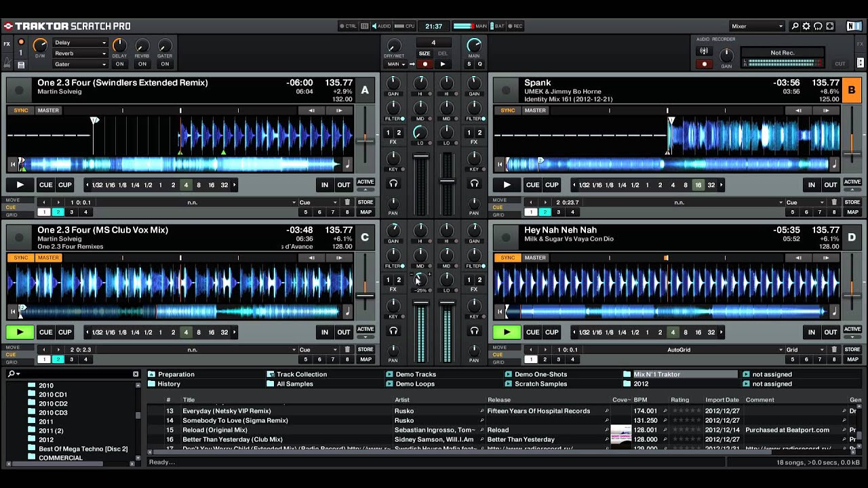
Task: Click the metronome icon at far left
Action: pos(7,62)
